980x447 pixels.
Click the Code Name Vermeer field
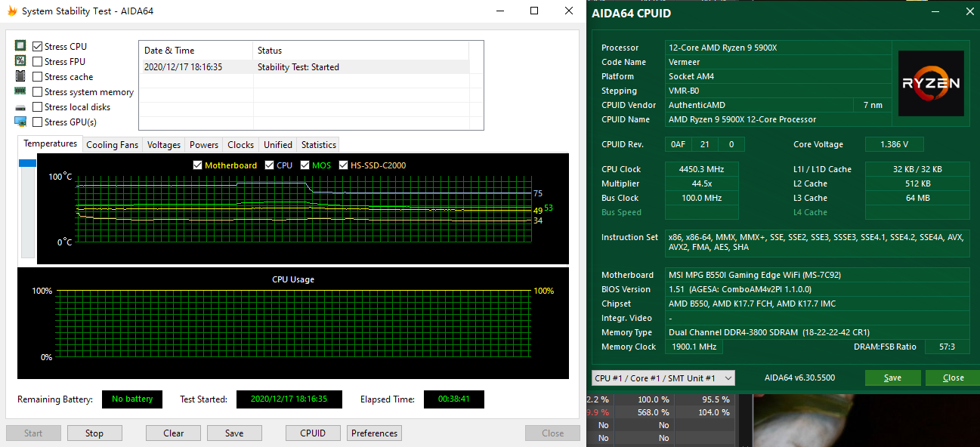[777, 62]
